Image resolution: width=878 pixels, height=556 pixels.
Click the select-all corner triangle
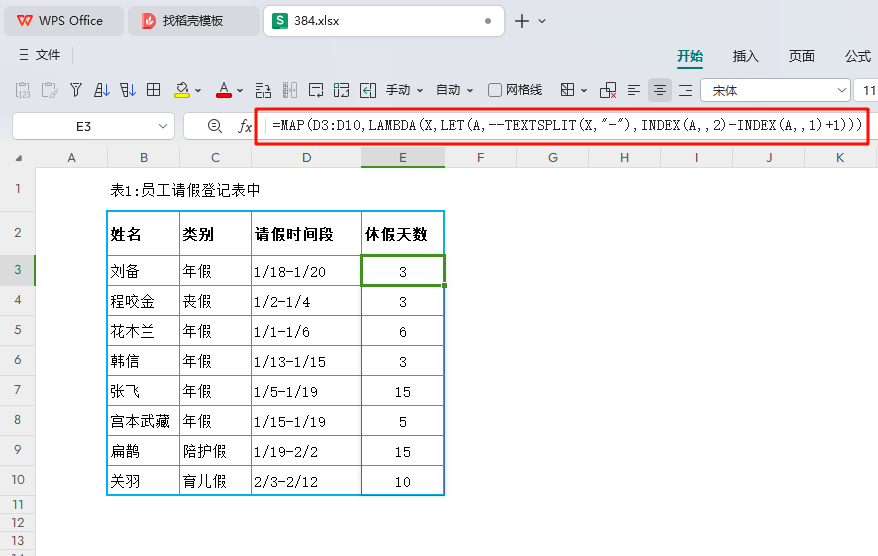point(18,158)
